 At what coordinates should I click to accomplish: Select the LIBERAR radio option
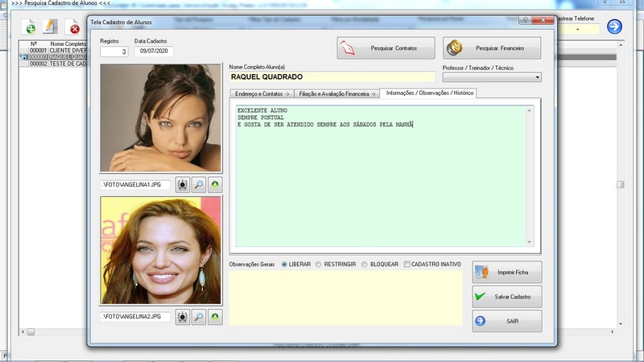point(284,265)
